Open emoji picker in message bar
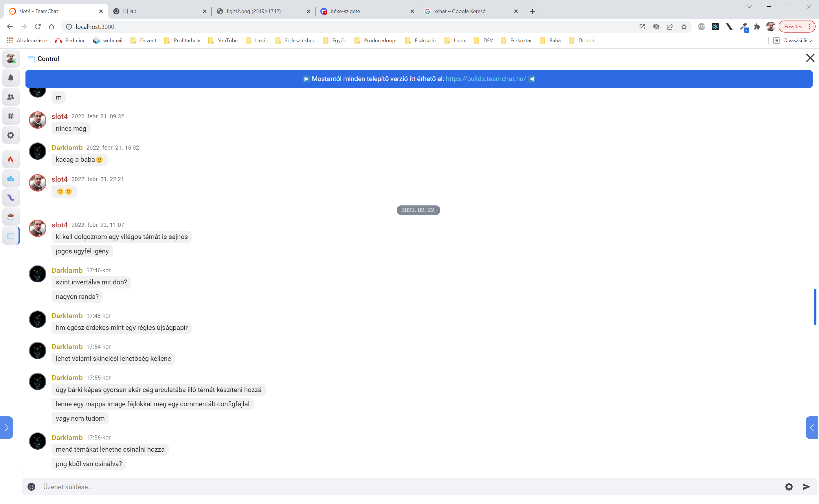The width and height of the screenshot is (819, 504). [x=31, y=487]
